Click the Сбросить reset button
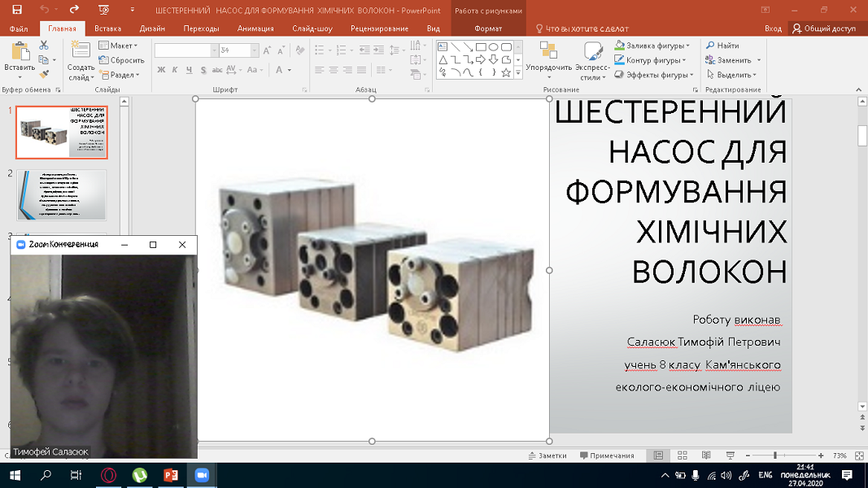The image size is (868, 488). (121, 59)
